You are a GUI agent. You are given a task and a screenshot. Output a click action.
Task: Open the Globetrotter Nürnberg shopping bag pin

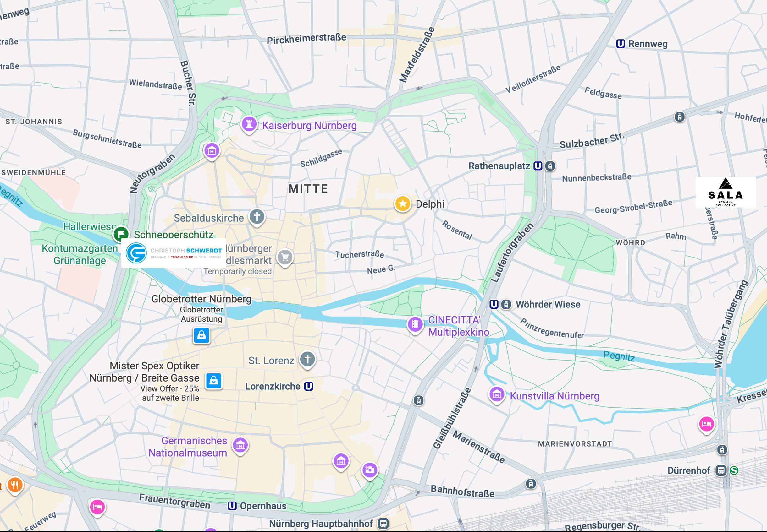[201, 335]
